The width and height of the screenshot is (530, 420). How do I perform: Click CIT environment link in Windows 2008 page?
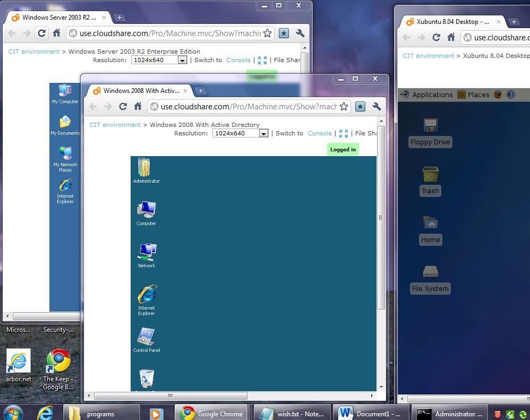pos(115,125)
